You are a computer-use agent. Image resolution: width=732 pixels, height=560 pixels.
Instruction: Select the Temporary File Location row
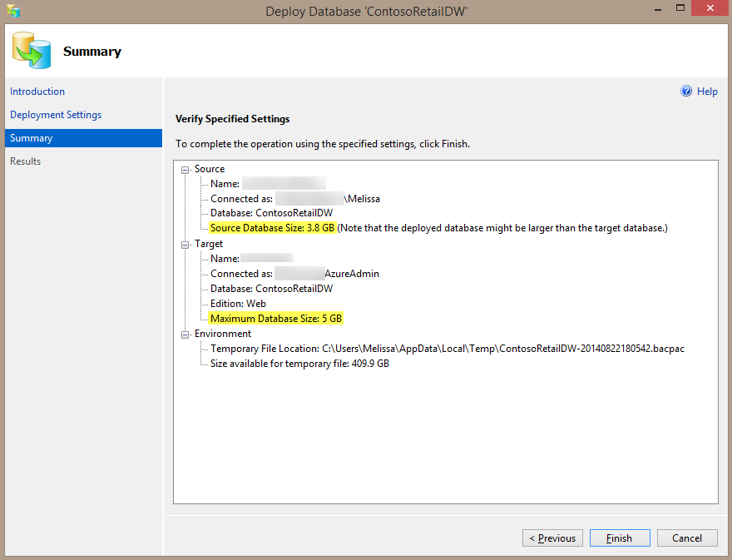(x=448, y=349)
